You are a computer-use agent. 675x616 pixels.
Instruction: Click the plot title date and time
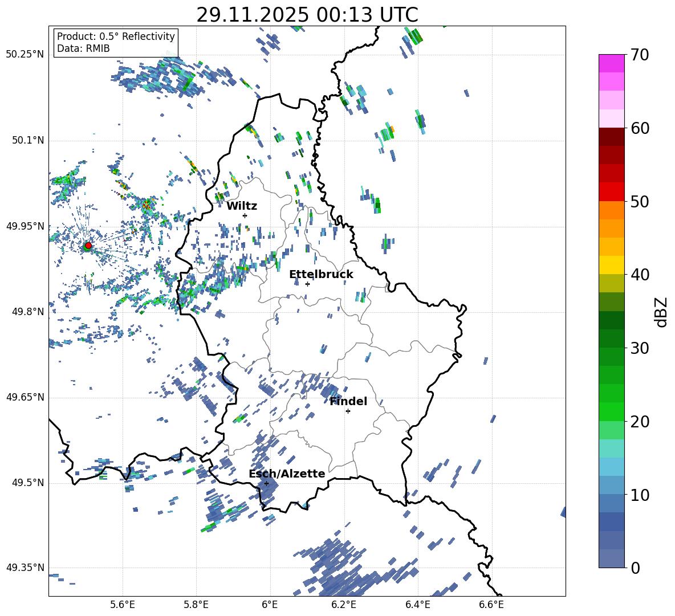coord(307,15)
